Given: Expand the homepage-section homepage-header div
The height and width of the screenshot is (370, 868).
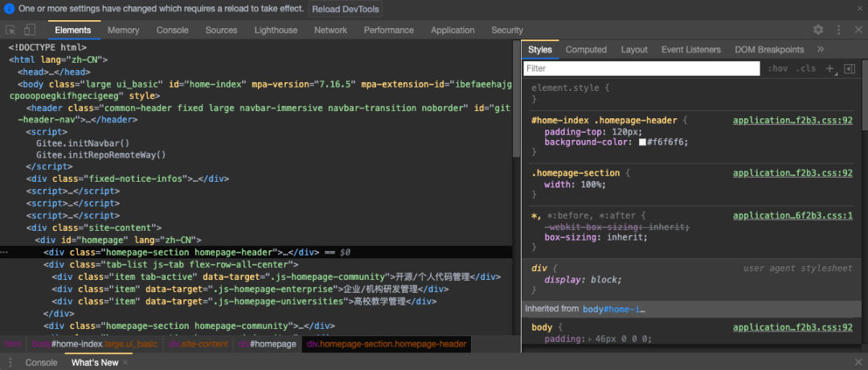Looking at the screenshot, I should point(181,252).
